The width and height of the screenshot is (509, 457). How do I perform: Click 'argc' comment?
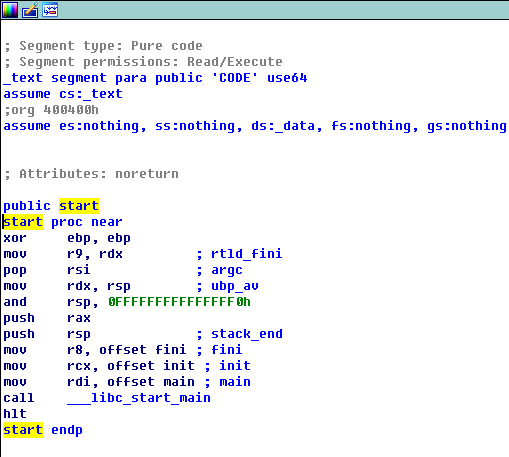click(227, 270)
